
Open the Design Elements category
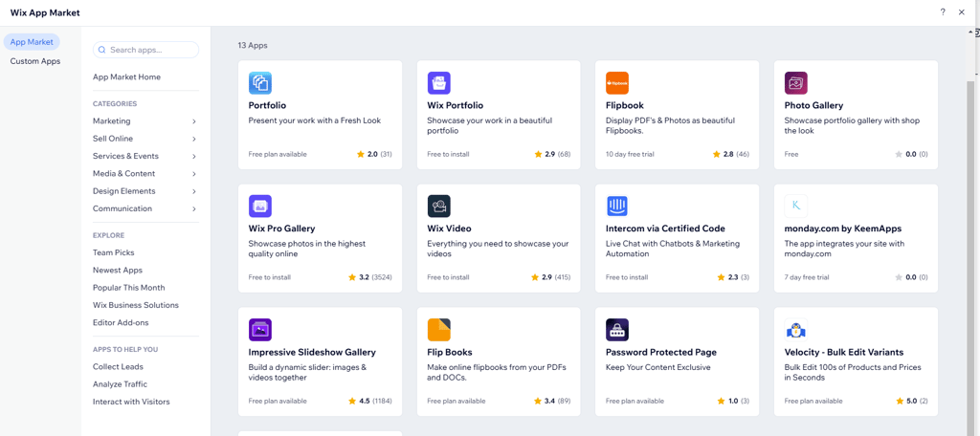click(124, 191)
